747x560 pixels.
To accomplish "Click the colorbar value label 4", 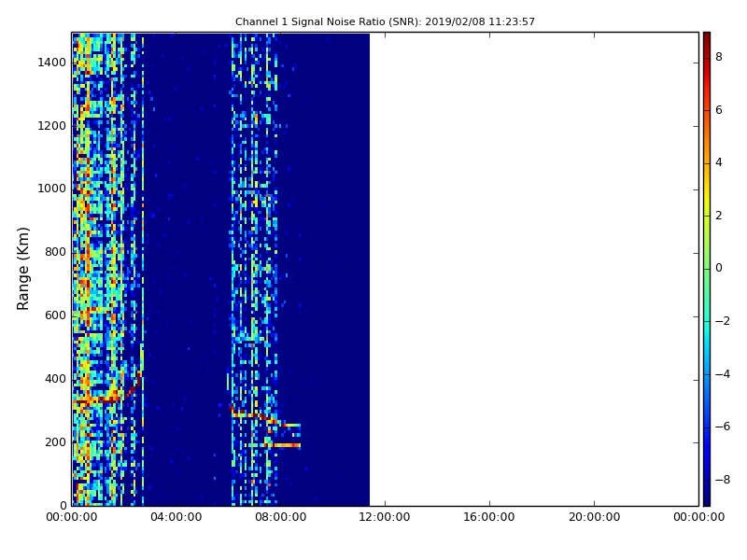I will (719, 162).
